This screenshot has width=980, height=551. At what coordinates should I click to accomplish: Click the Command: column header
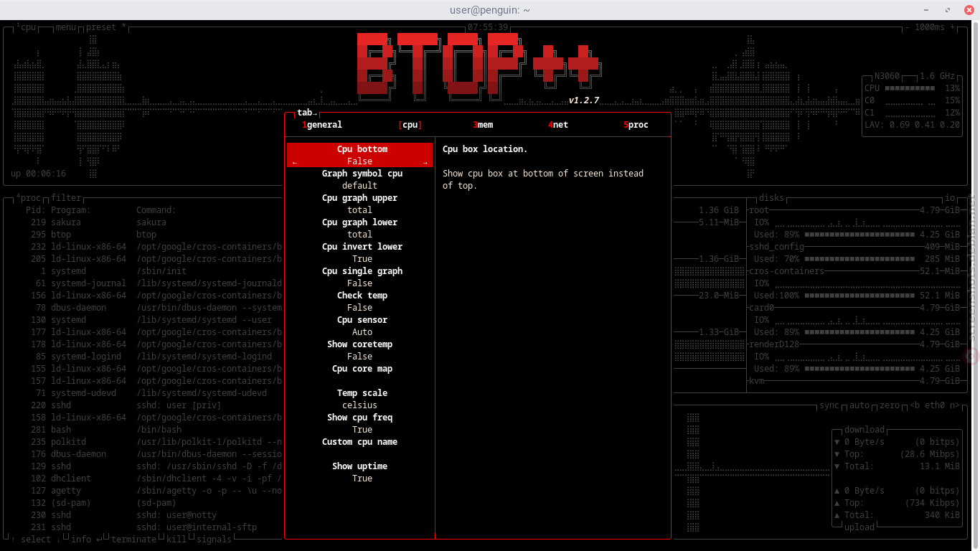[x=156, y=210]
